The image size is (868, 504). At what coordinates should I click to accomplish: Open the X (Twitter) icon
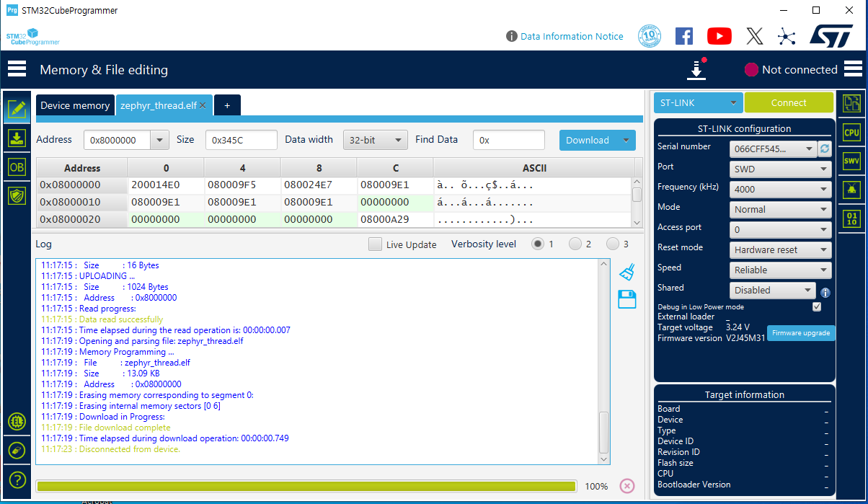[754, 36]
